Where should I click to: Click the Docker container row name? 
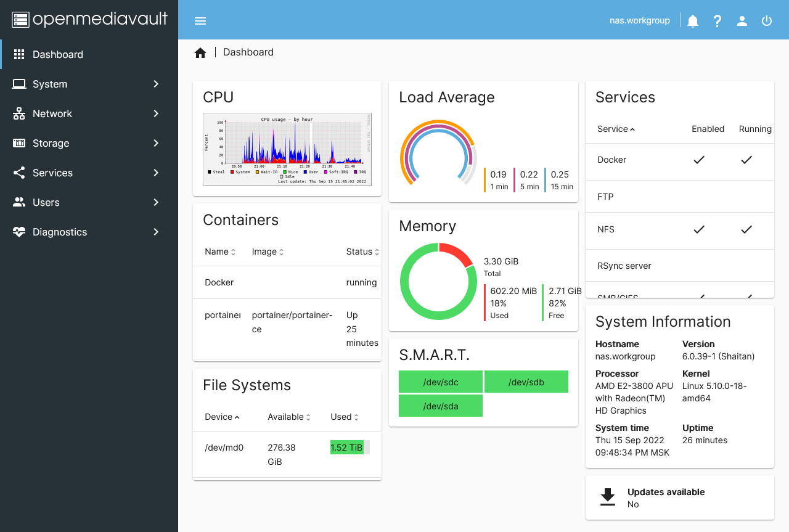[219, 282]
